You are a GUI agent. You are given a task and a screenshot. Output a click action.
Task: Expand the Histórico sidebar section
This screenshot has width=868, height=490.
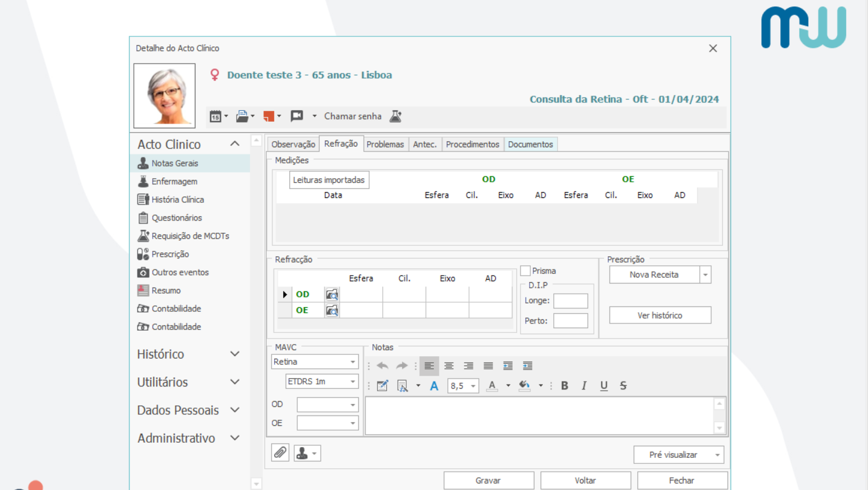(235, 354)
